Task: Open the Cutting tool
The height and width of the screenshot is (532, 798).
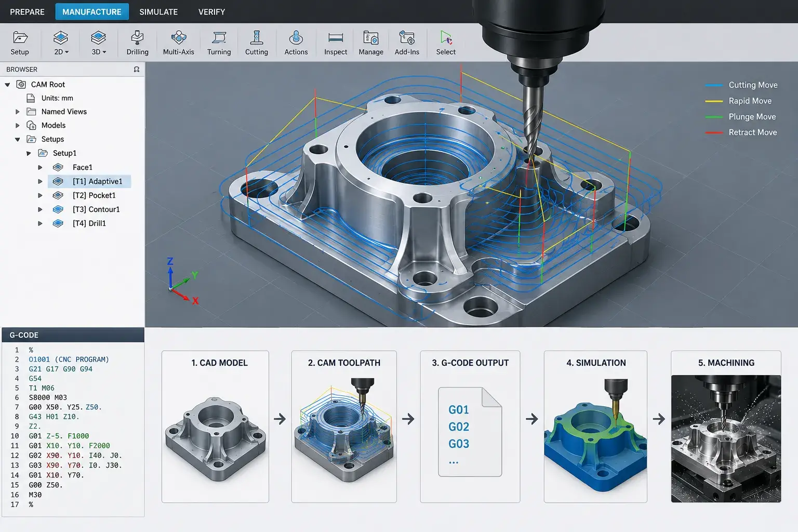Action: click(x=257, y=43)
